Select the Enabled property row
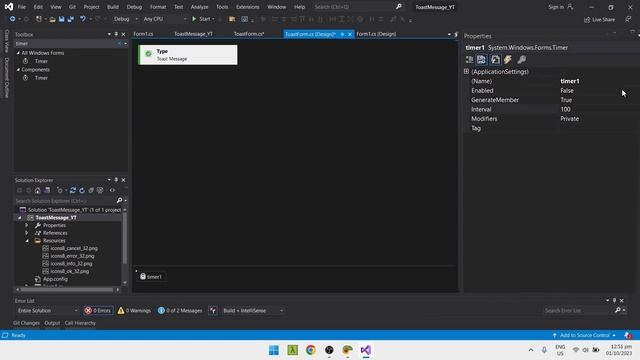 click(551, 91)
